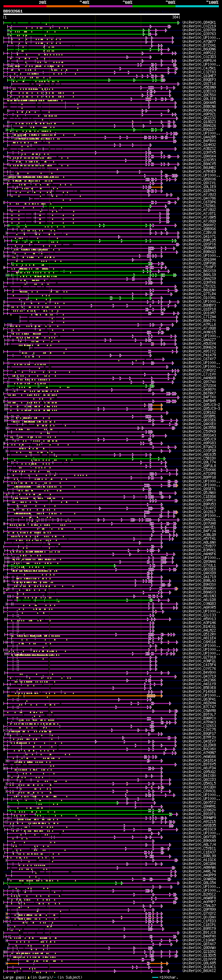Image resolution: width=222 pixels, height=980 pixels.
Task: Select the UniRef100_A9PG83 label
Action: pyautogui.click(x=199, y=443)
